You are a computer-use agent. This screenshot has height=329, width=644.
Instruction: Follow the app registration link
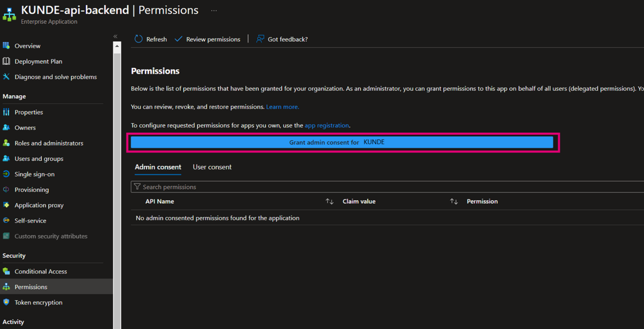click(327, 125)
